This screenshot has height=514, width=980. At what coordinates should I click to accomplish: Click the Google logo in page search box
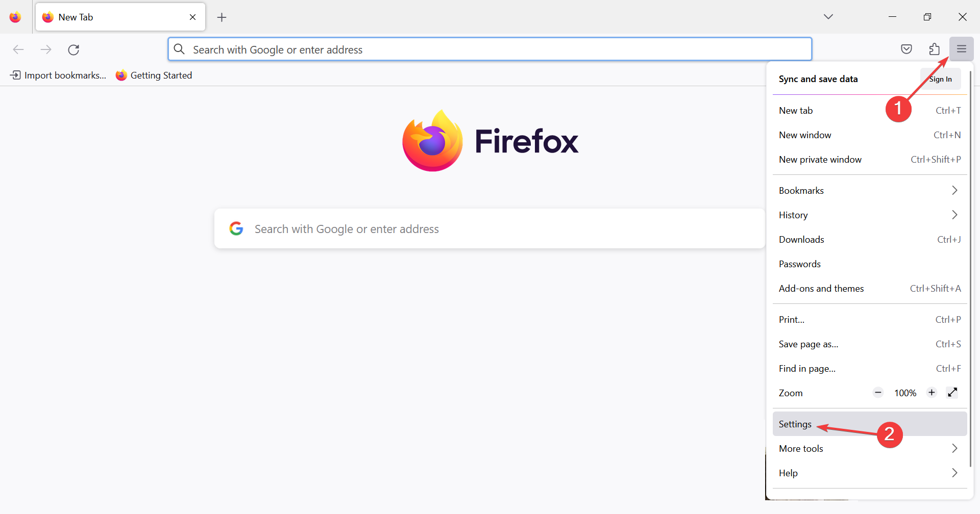point(236,228)
